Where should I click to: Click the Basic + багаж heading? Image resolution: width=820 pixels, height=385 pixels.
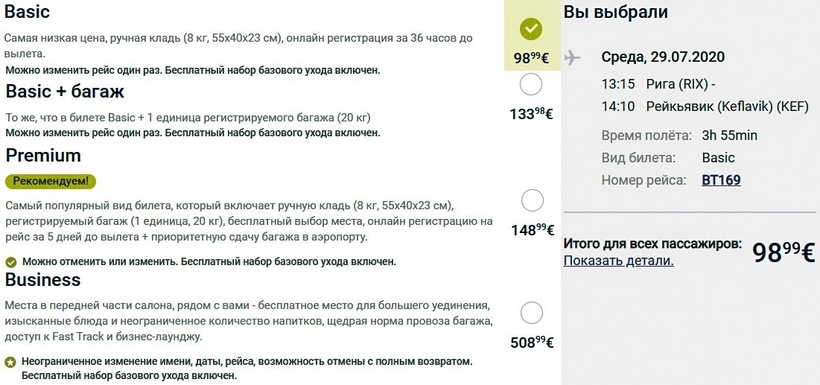click(65, 91)
